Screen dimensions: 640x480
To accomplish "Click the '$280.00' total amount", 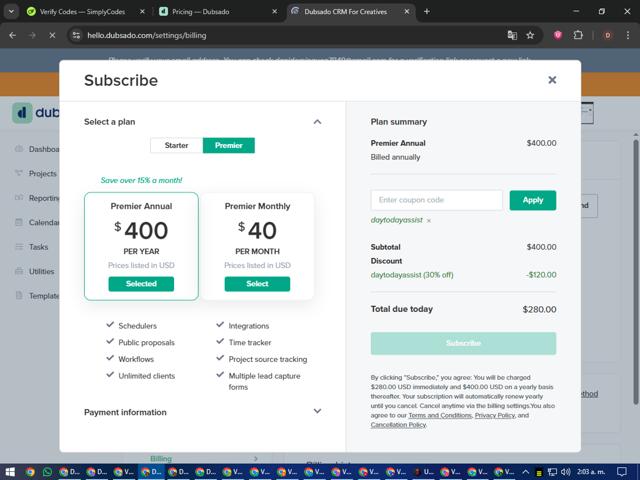I will [x=539, y=309].
